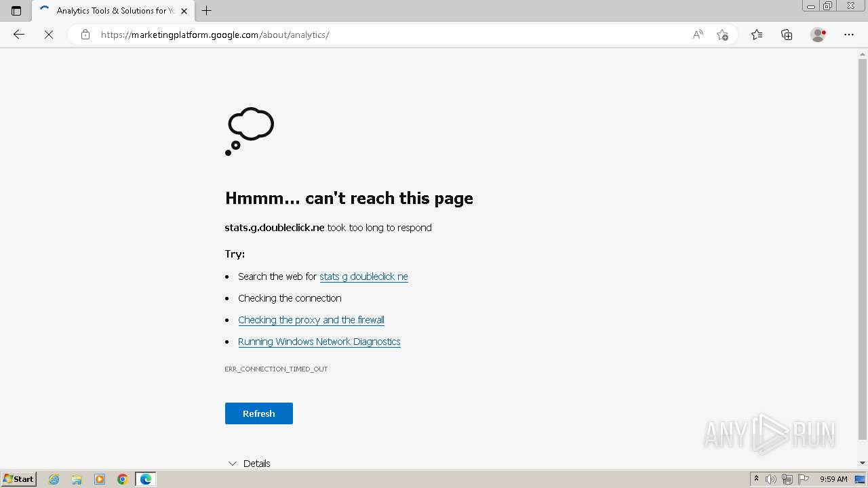Open the media player taskbar icon
Image resolution: width=868 pixels, height=488 pixels.
[100, 479]
